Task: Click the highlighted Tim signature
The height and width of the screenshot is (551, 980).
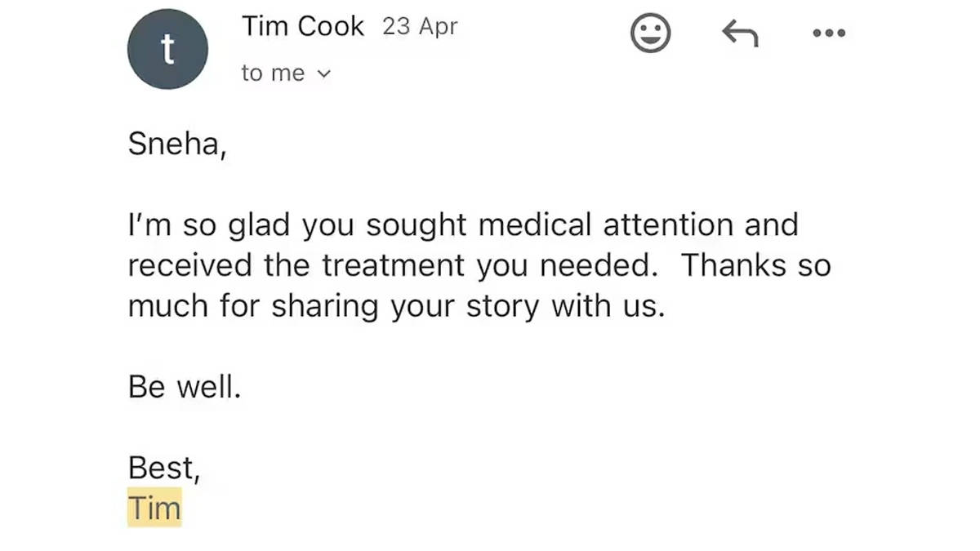Action: tap(154, 508)
